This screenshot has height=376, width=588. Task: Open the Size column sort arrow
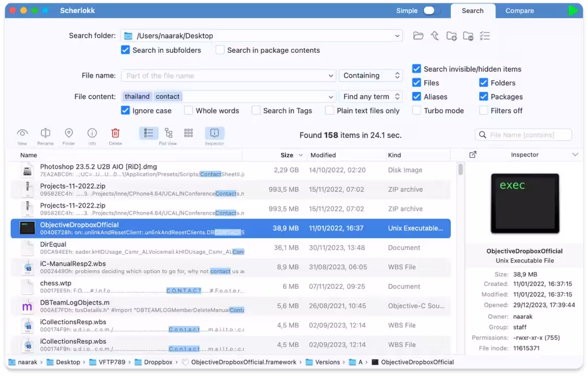click(x=301, y=155)
